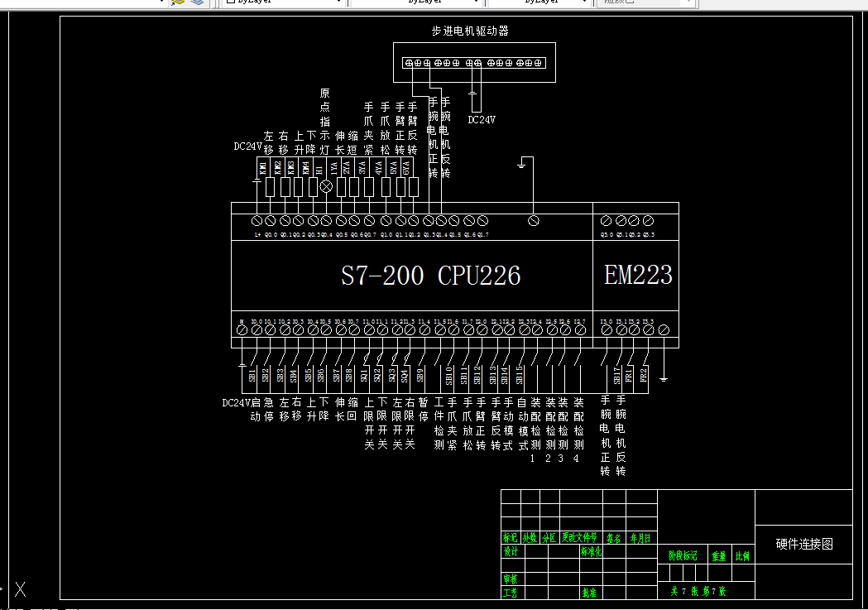Select the SQ4 limit switch label
The image size is (868, 610).
pos(405,375)
